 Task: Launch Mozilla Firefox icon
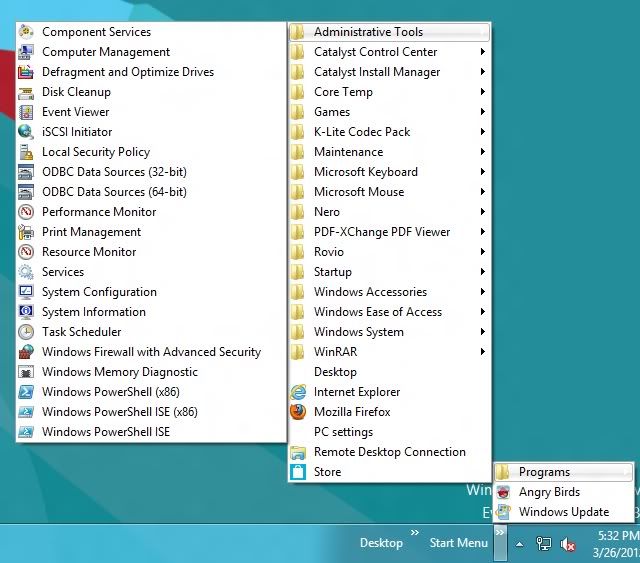click(x=298, y=412)
